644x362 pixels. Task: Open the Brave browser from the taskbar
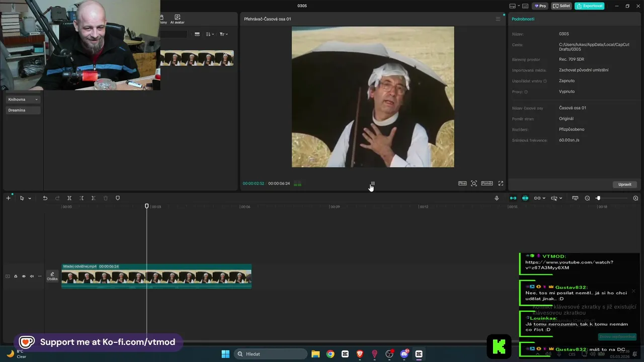tap(360, 354)
